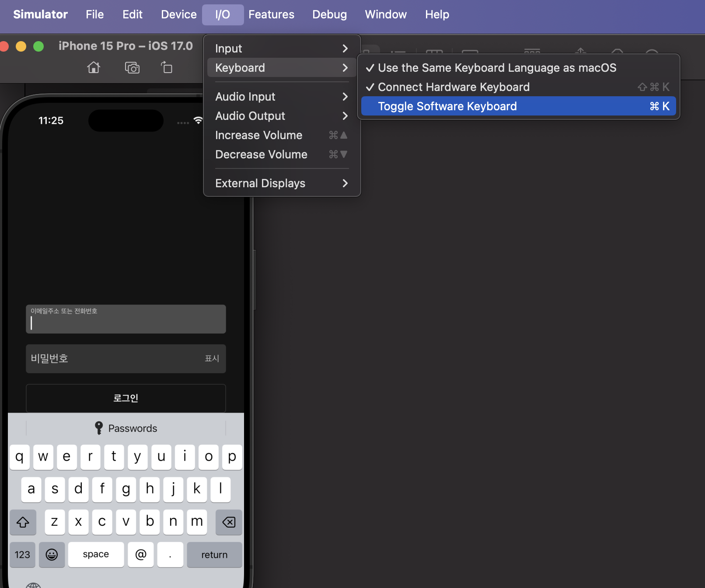Open the emoji keyboard

coord(52,554)
